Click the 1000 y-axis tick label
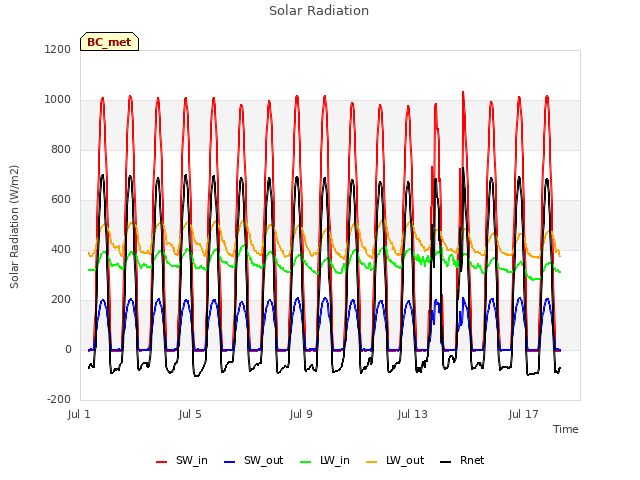The width and height of the screenshot is (640, 480). pos(58,100)
